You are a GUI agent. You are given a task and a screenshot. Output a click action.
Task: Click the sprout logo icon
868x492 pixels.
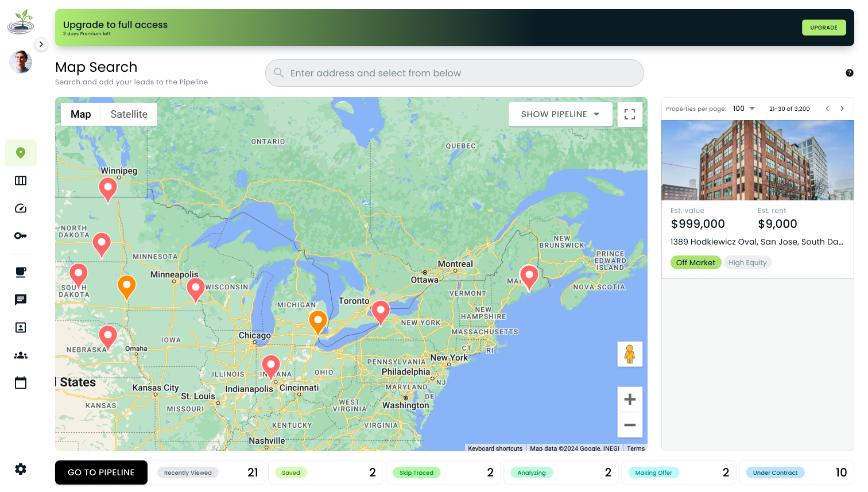tap(21, 22)
